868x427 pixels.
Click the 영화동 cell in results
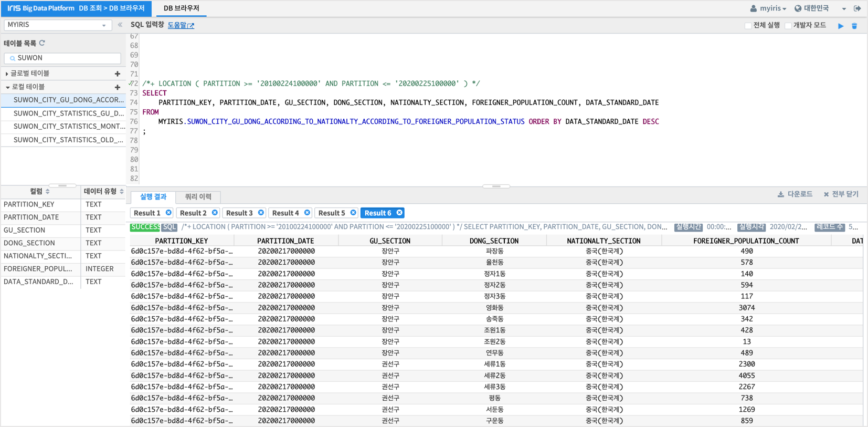(494, 308)
